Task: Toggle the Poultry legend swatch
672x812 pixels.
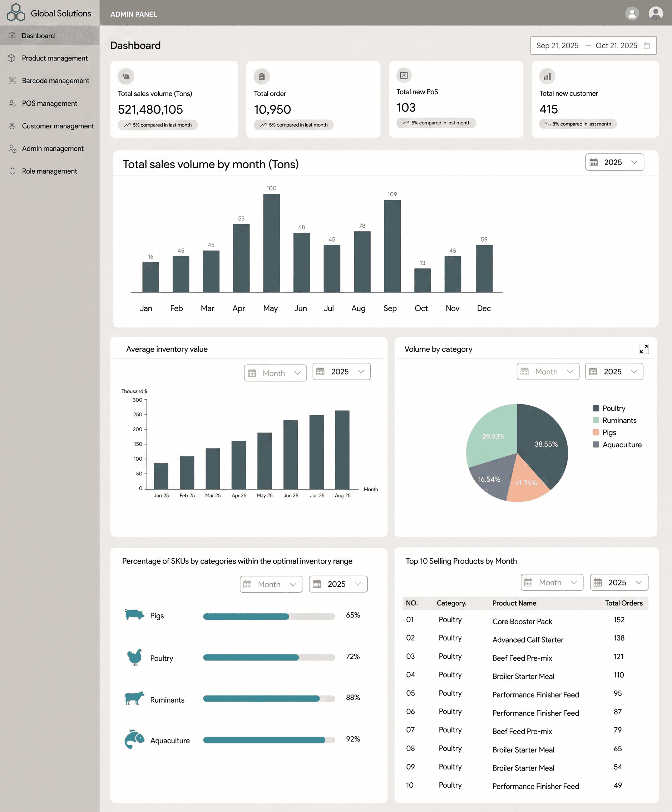Action: 596,408
